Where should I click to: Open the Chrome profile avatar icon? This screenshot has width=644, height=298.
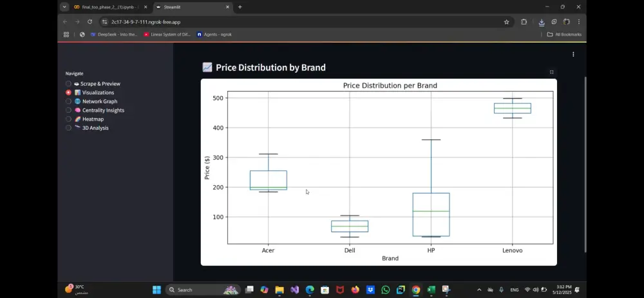566,22
